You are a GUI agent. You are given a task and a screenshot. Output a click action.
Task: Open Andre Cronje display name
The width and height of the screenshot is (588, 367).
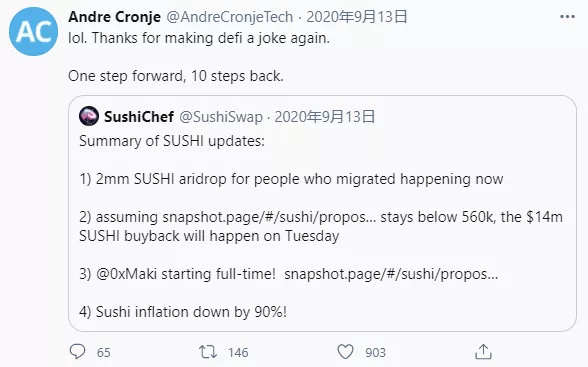[114, 17]
